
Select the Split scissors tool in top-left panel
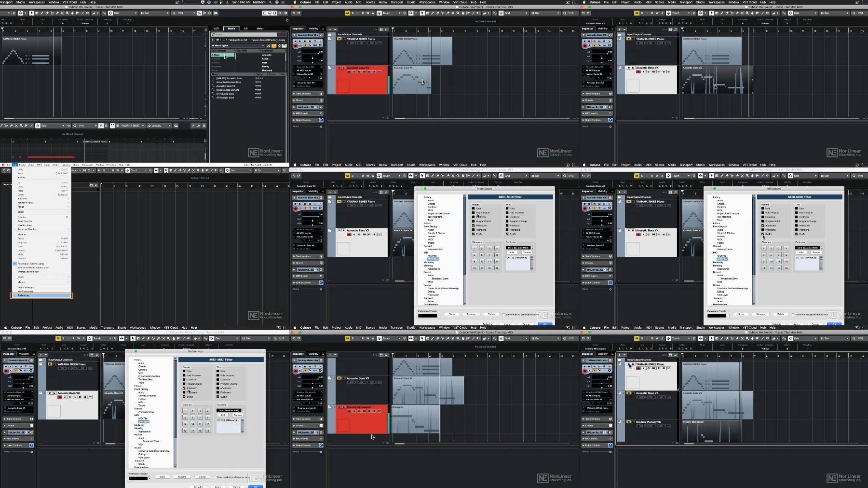pos(52,13)
